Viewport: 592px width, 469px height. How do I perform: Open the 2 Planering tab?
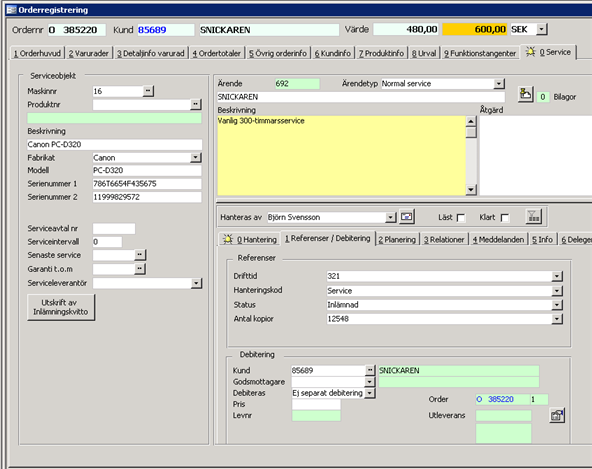[397, 240]
